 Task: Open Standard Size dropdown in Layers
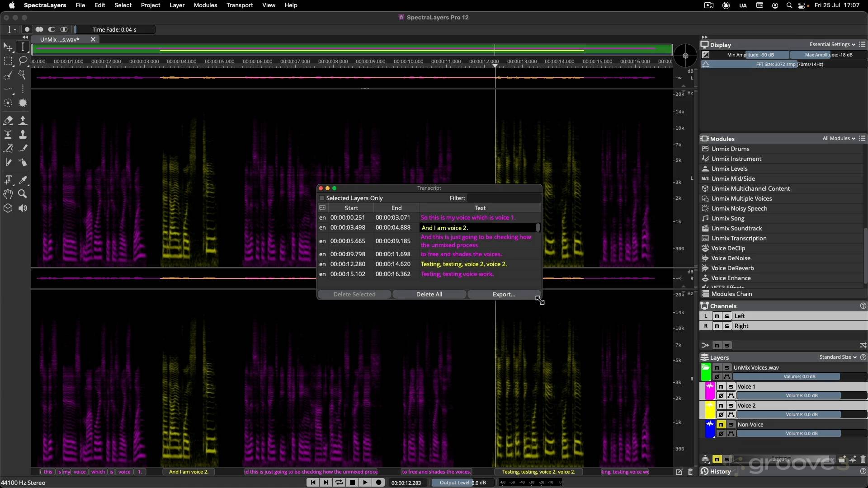tap(838, 357)
